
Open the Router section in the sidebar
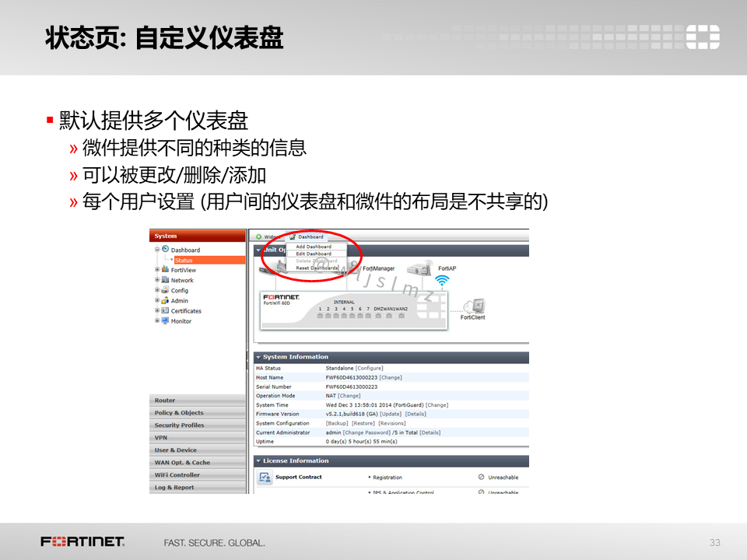coord(198,400)
